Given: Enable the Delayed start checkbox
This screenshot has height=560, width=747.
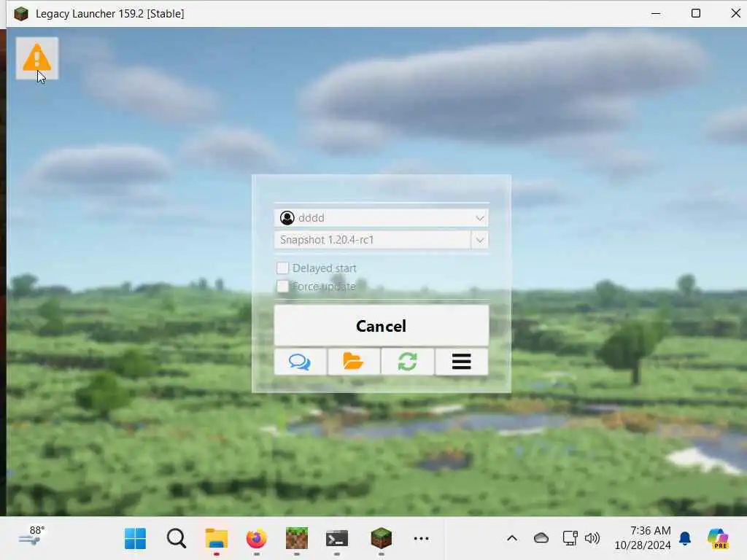Looking at the screenshot, I should click(x=282, y=268).
